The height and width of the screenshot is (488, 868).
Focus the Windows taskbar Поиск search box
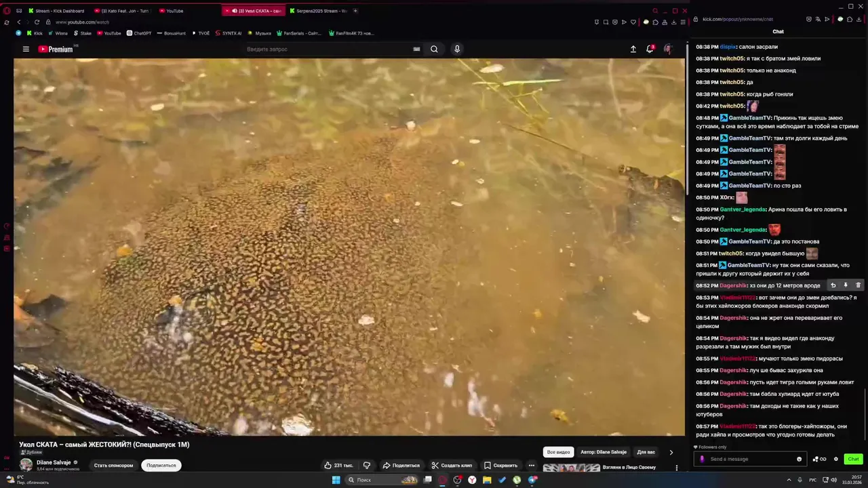tap(383, 480)
